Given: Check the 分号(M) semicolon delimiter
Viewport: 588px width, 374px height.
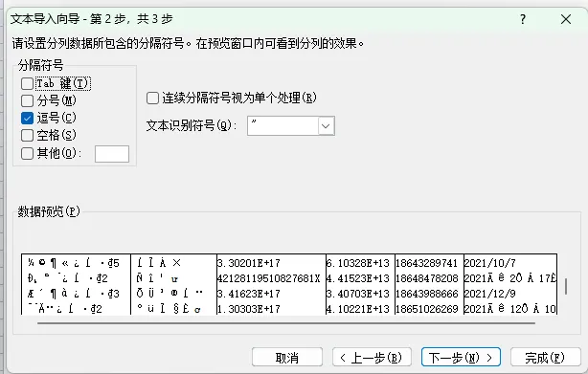Looking at the screenshot, I should (28, 100).
